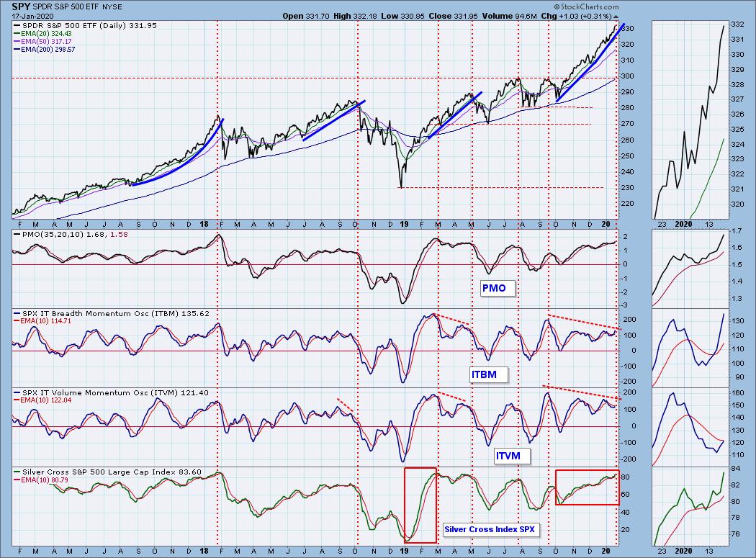This screenshot has height=558, width=756.
Task: Select the Volume 94.6M figure
Action: (509, 16)
